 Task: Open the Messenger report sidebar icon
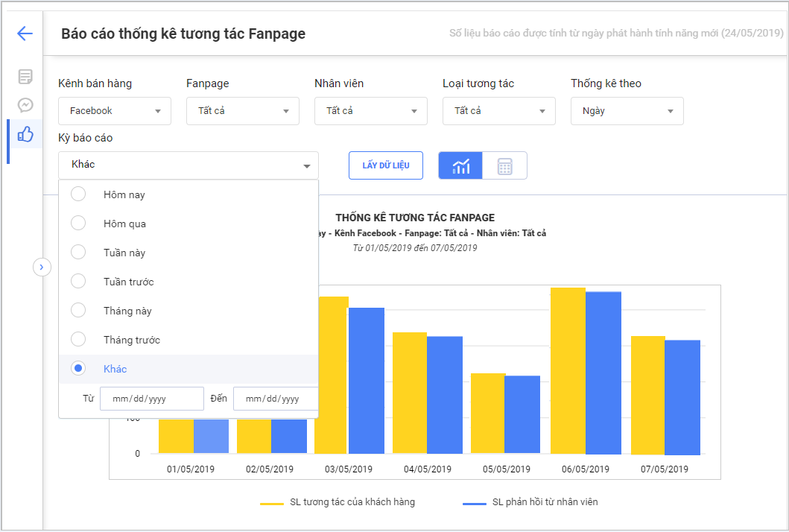(x=25, y=105)
